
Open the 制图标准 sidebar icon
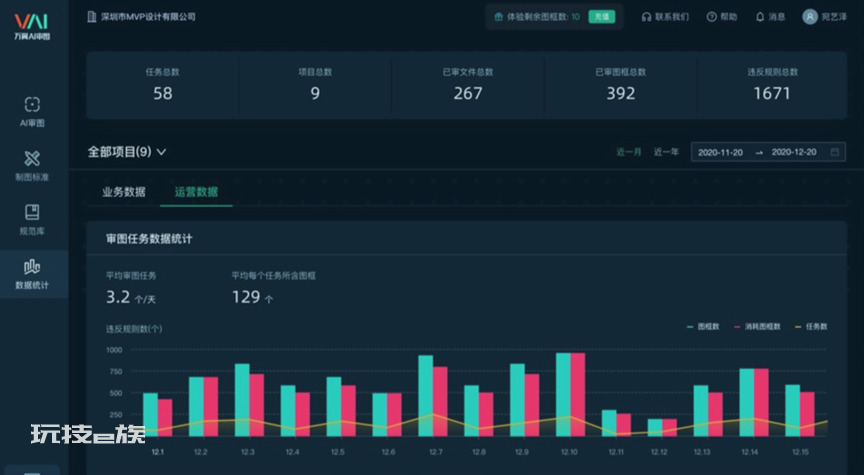coord(32,158)
